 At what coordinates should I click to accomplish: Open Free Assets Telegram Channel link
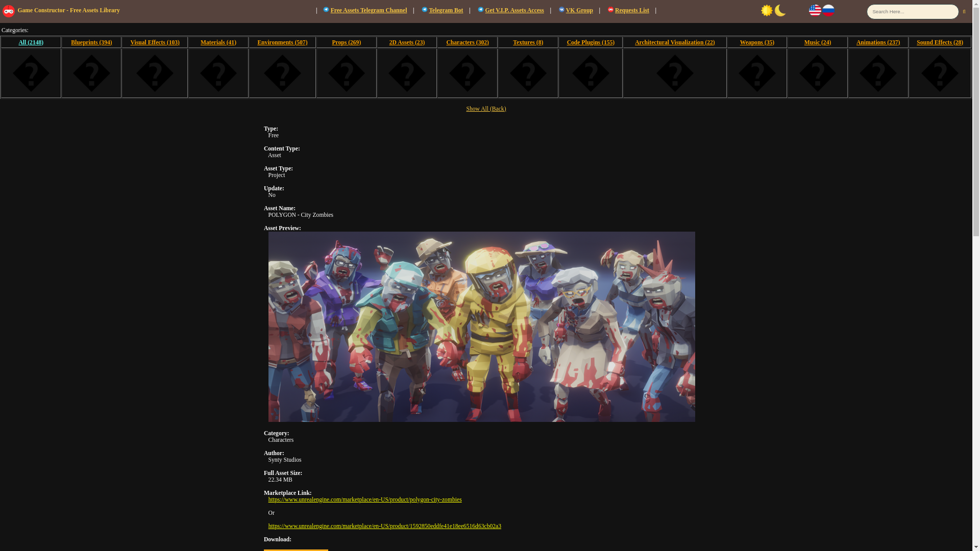[368, 10]
